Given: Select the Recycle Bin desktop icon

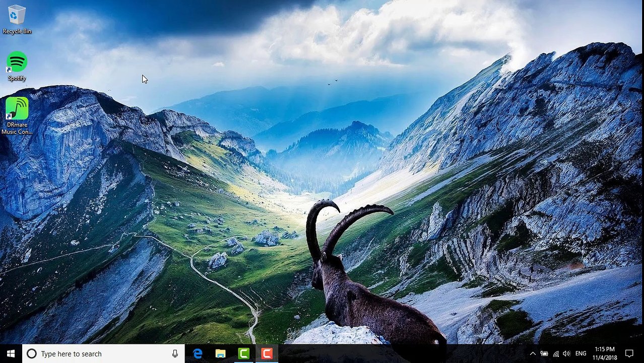Looking at the screenshot, I should (17, 20).
